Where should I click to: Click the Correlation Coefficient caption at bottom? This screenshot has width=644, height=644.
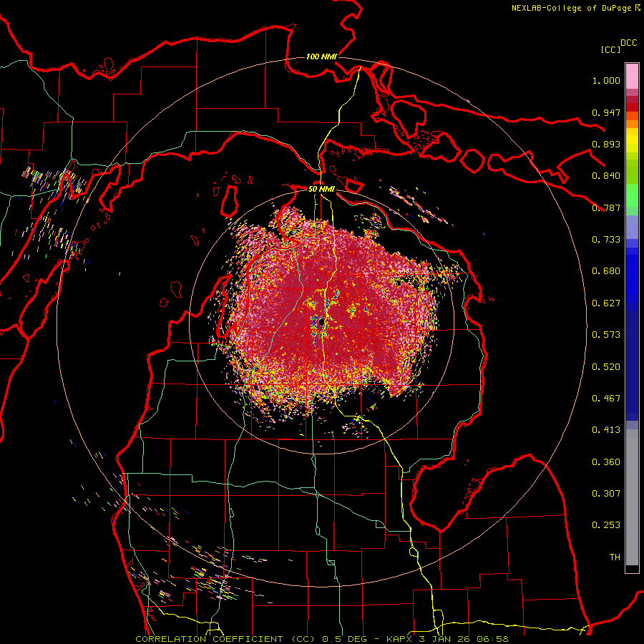click(x=322, y=639)
